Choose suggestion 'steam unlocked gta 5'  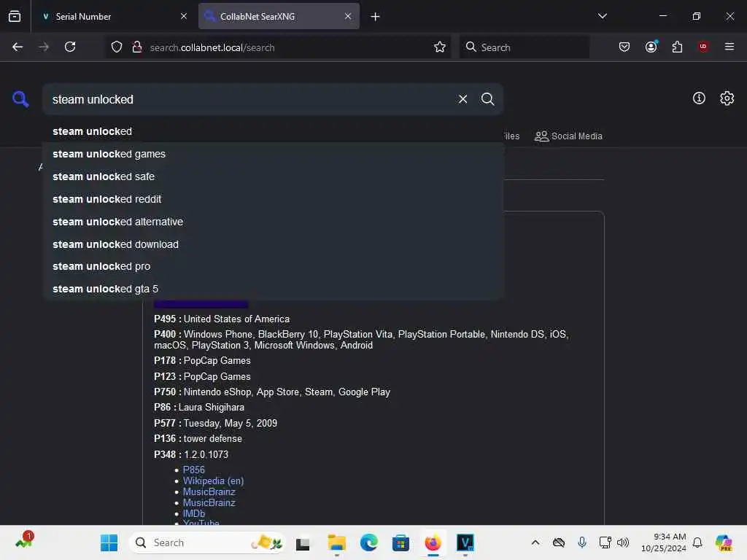point(273,289)
